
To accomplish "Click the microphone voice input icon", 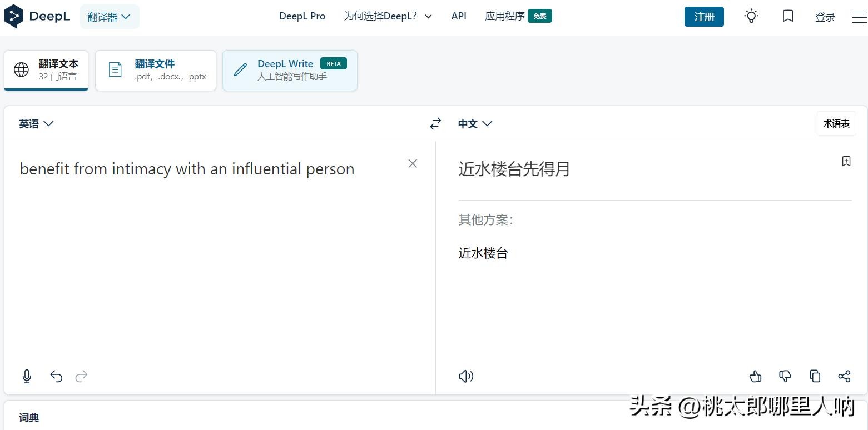I will pyautogui.click(x=27, y=377).
